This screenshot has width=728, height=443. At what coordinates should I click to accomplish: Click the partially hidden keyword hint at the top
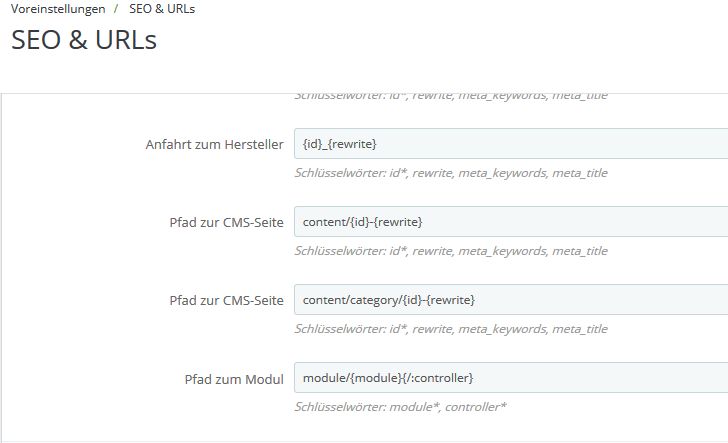(x=450, y=97)
